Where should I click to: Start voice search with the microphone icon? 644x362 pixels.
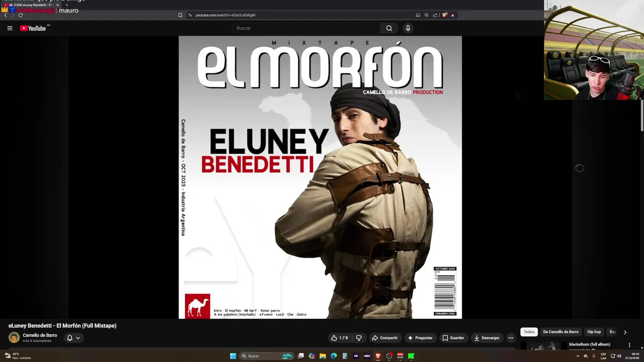[408, 28]
